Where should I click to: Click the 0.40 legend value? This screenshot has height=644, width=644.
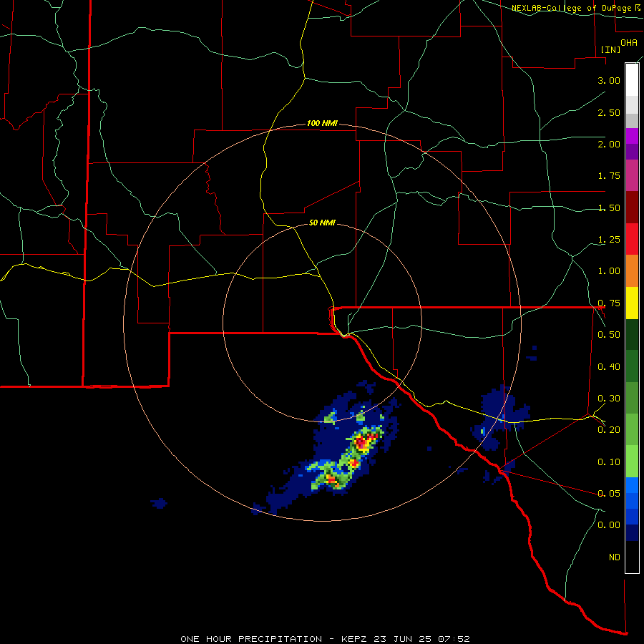(x=609, y=367)
